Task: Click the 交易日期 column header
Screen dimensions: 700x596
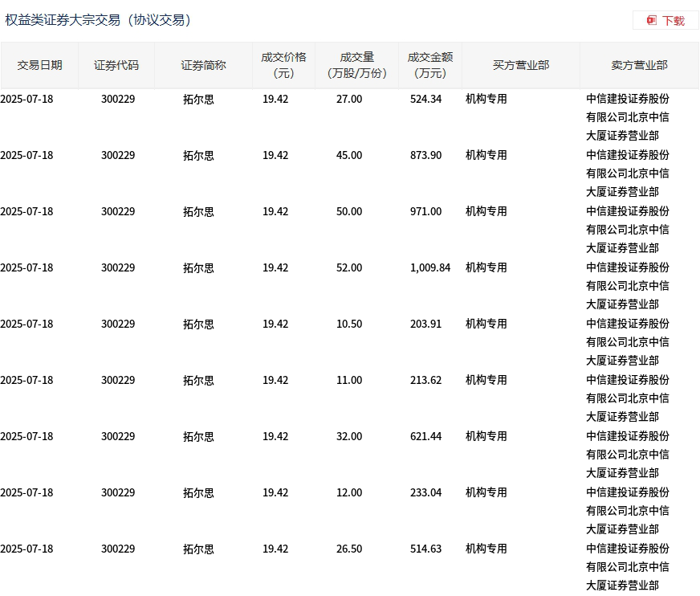Action: pos(39,66)
